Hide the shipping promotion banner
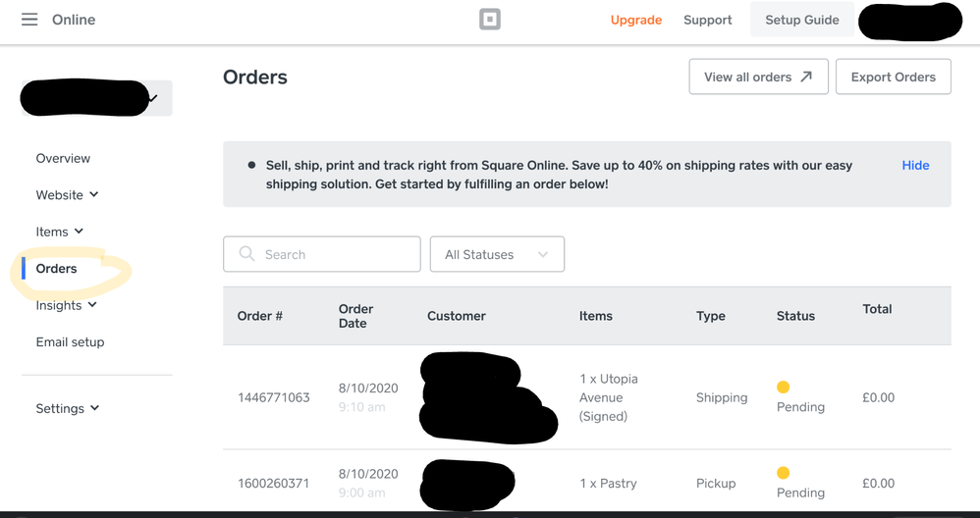This screenshot has height=518, width=980. click(915, 165)
